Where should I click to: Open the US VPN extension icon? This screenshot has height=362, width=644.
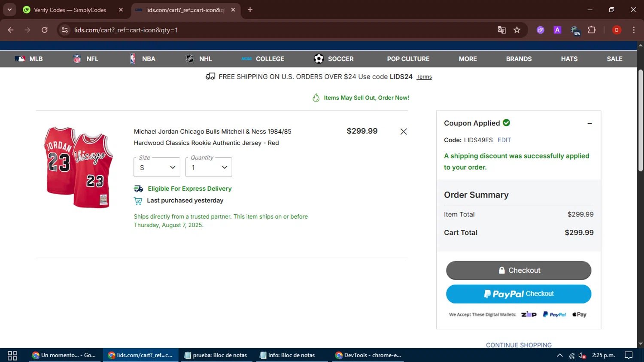click(x=575, y=30)
